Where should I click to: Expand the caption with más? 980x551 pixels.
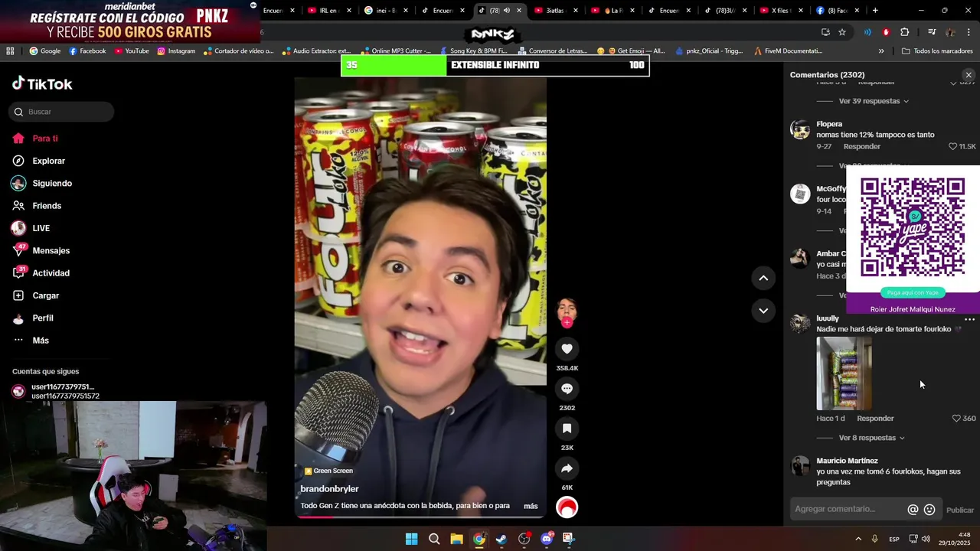(531, 506)
